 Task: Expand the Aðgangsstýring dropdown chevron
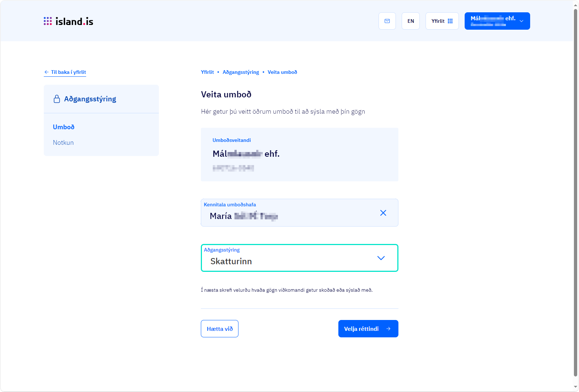pyautogui.click(x=381, y=258)
